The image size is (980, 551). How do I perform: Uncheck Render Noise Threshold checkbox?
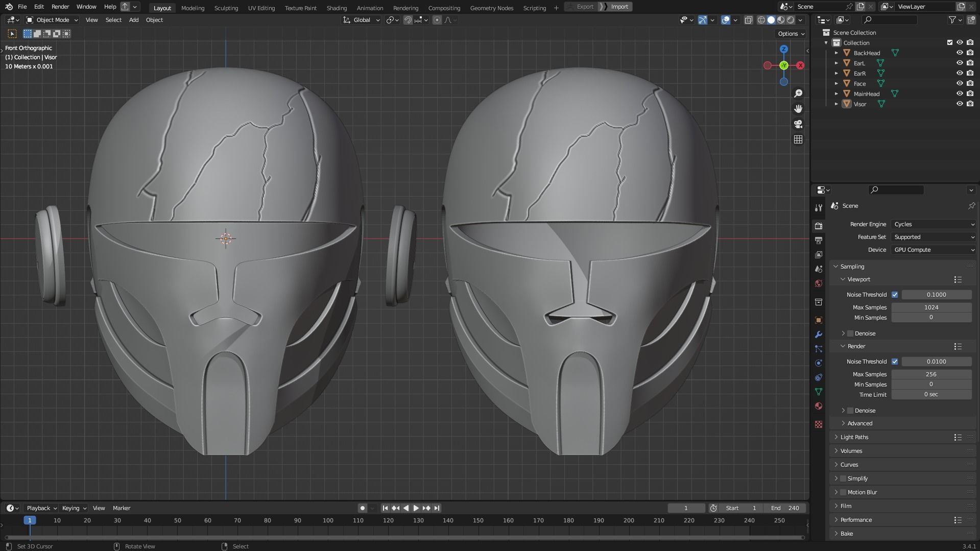point(895,362)
